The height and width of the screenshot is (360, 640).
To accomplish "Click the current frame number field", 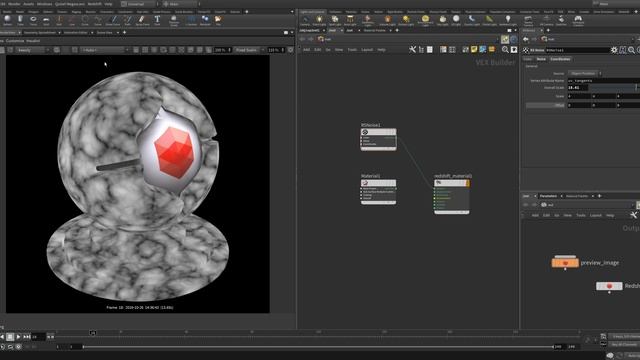I will tap(39, 337).
